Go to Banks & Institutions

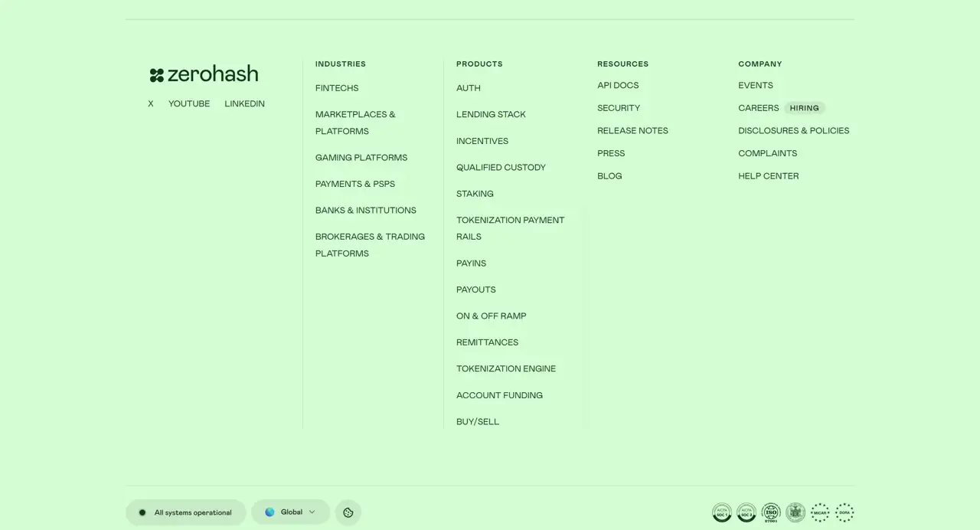click(x=366, y=210)
